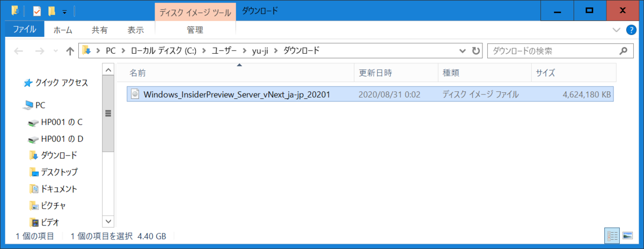The height and width of the screenshot is (249, 644).
Task: Open the Customize Quick Access Toolbar dropdown
Action: (64, 11)
